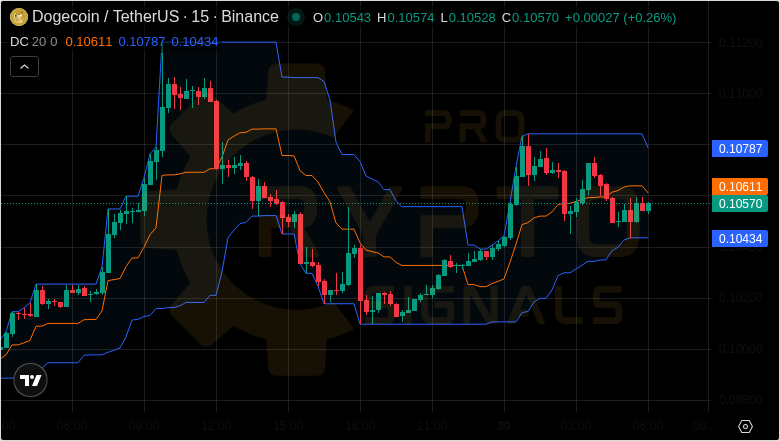Click the orange 0.10611 price axis label
The image size is (780, 441).
pyautogui.click(x=740, y=186)
